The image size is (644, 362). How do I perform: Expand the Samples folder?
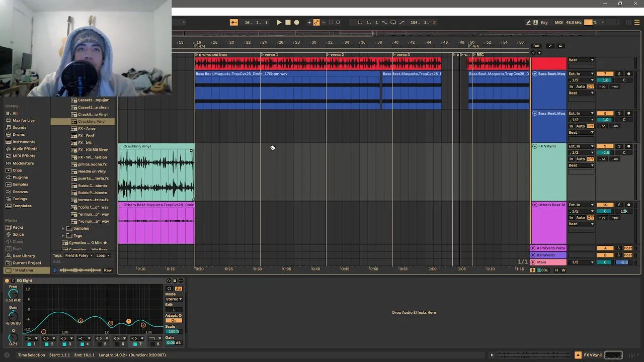(x=63, y=228)
